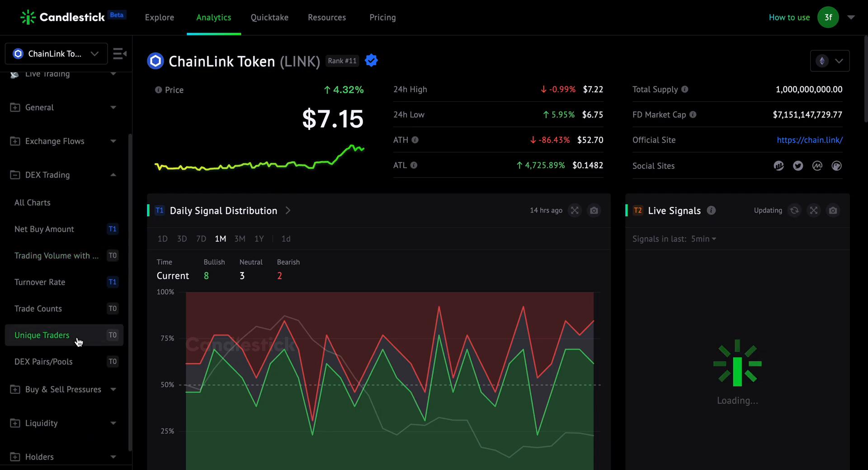Image resolution: width=868 pixels, height=470 pixels.
Task: Switch chart range to 3M
Action: coord(240,239)
